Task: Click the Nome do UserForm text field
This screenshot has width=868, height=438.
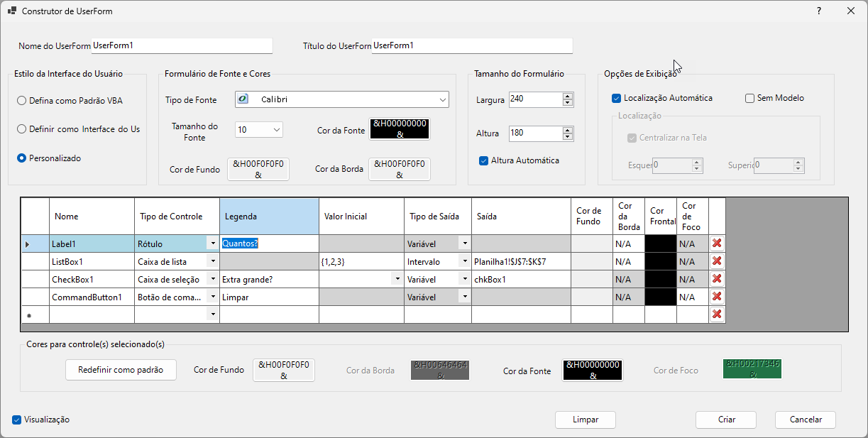Action: (x=182, y=45)
